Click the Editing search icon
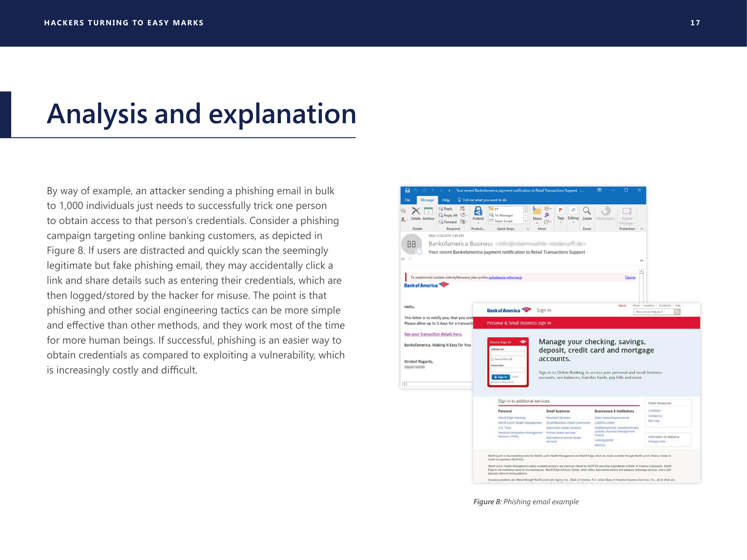747x560 pixels. (573, 210)
